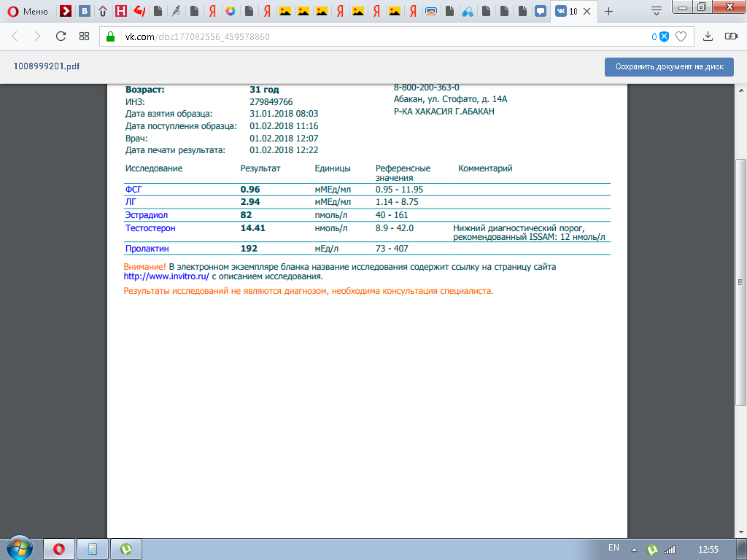Viewport: 747px width, 560px height.
Task: Open Speed Dial start page grid icon
Action: (x=85, y=36)
